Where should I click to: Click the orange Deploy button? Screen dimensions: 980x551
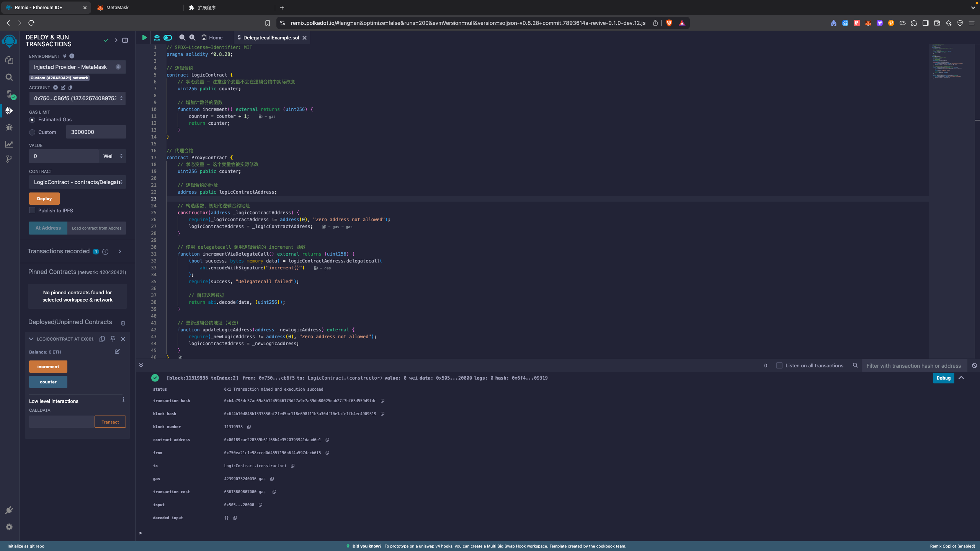point(44,199)
